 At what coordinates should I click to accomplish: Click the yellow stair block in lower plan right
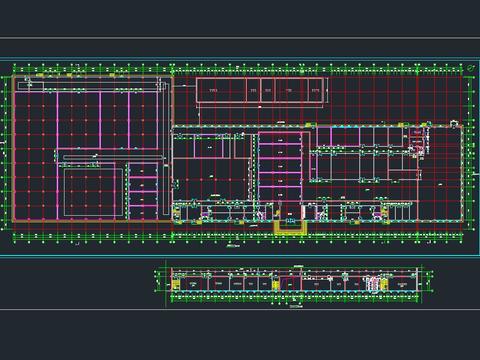pos(384,285)
